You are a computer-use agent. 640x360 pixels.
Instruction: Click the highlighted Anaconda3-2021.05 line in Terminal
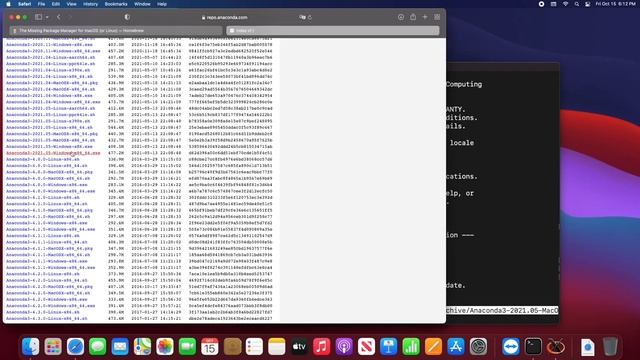click(x=502, y=311)
